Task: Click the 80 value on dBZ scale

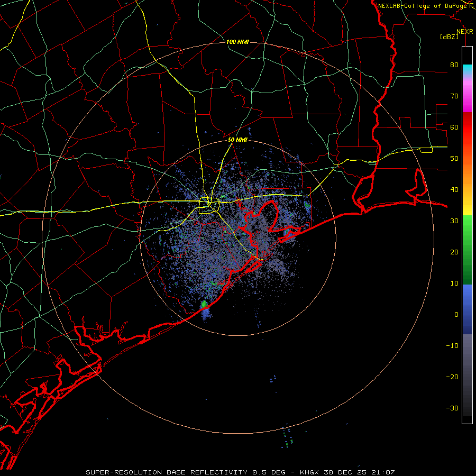Action: [x=454, y=65]
